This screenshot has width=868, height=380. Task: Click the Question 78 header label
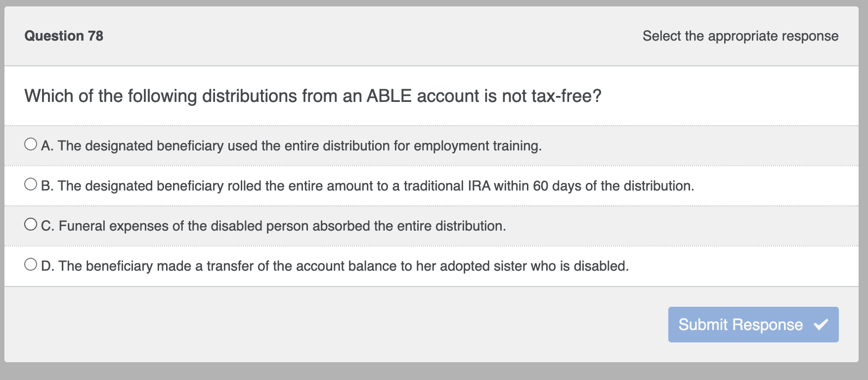click(64, 36)
